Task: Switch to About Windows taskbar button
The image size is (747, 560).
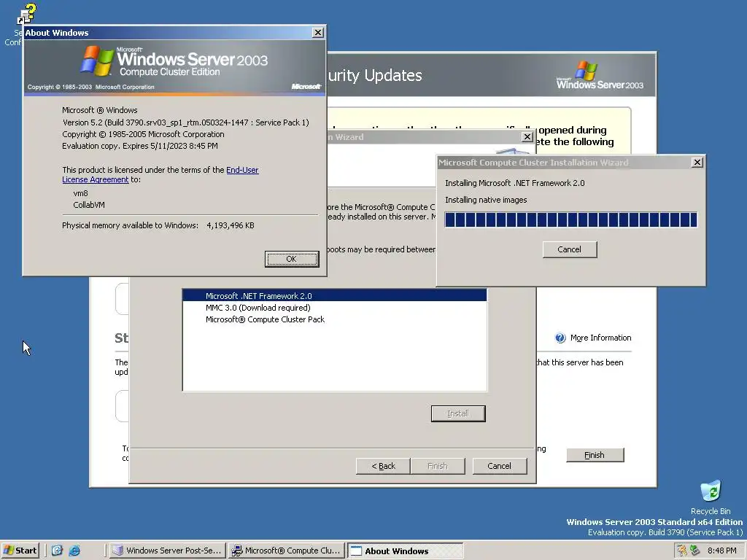Action: tap(405, 551)
